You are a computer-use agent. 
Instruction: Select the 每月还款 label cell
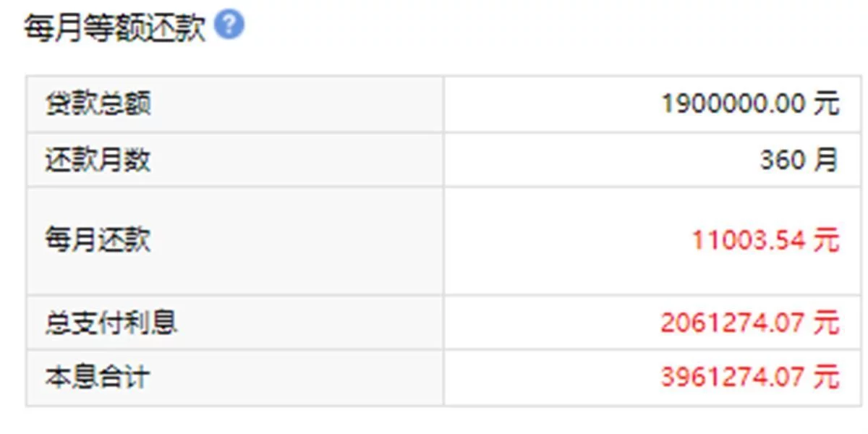pyautogui.click(x=235, y=240)
